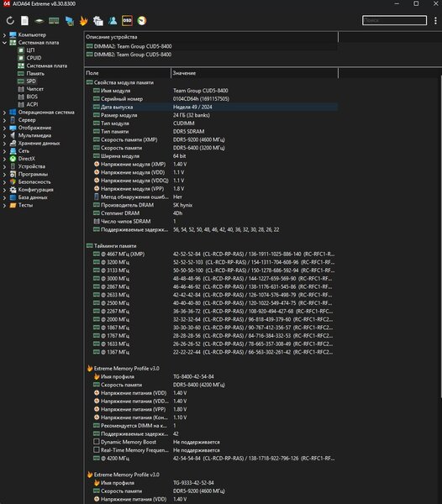Collapse the Системная плата tree node
This screenshot has height=504, width=442.
pyautogui.click(x=4, y=43)
